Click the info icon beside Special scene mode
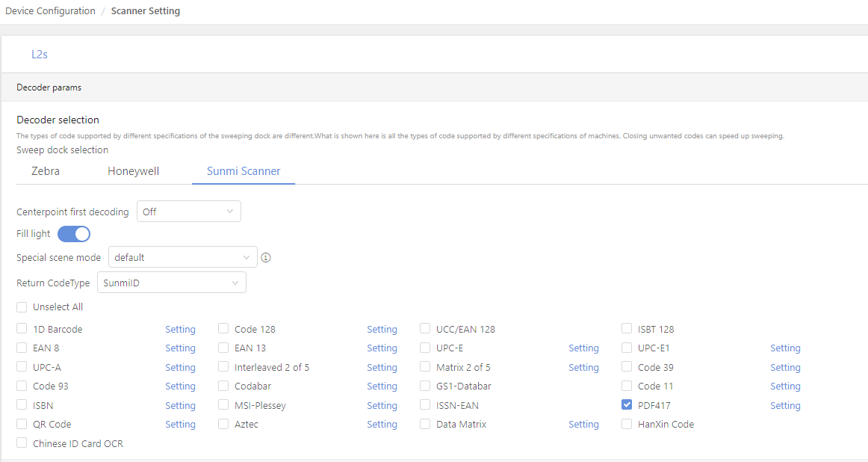 click(266, 257)
